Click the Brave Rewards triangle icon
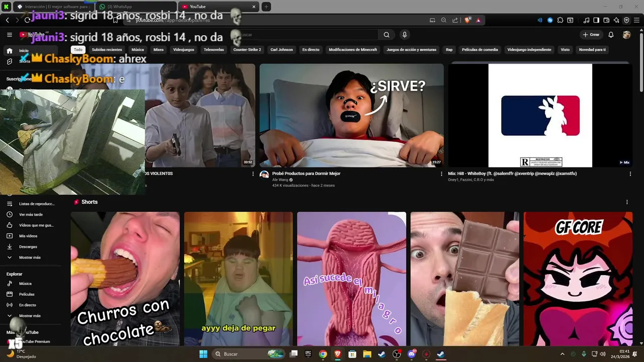The height and width of the screenshot is (362, 644). tap(478, 20)
